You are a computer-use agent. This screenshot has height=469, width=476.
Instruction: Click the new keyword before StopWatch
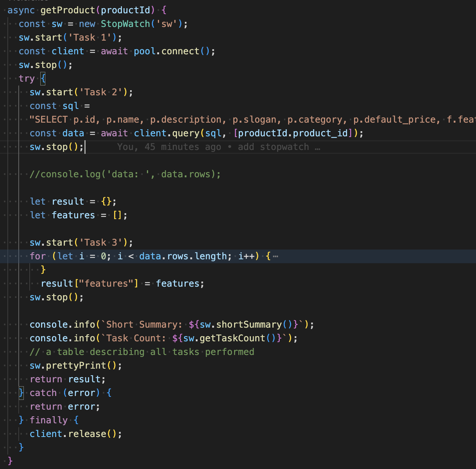pyautogui.click(x=87, y=24)
